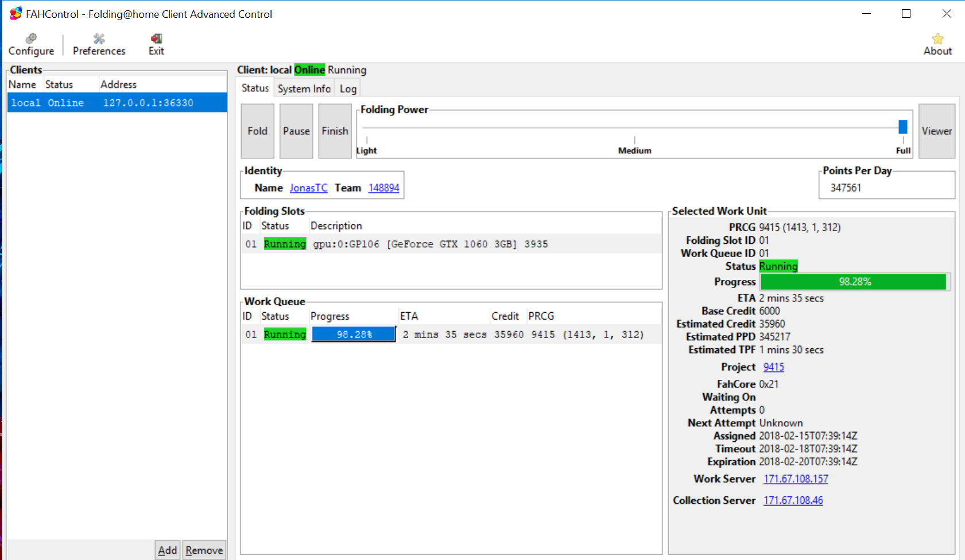
Task: Click the Points Per Day value 347561
Action: click(846, 188)
